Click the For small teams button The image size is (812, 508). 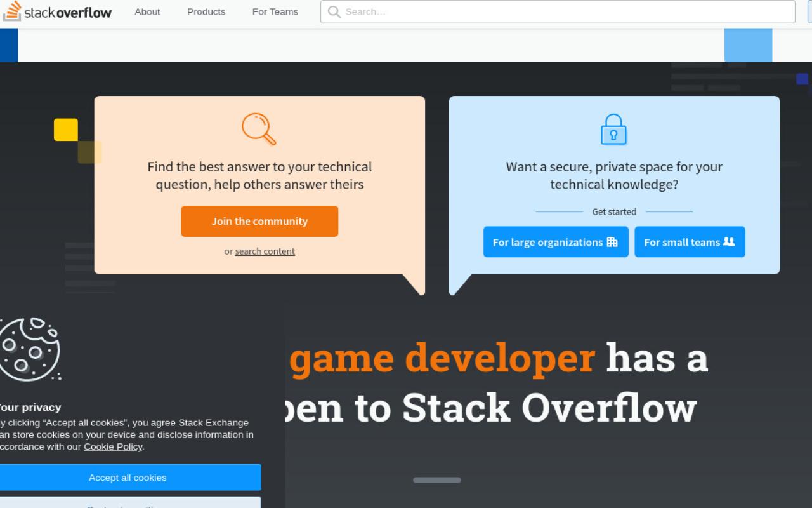(690, 242)
